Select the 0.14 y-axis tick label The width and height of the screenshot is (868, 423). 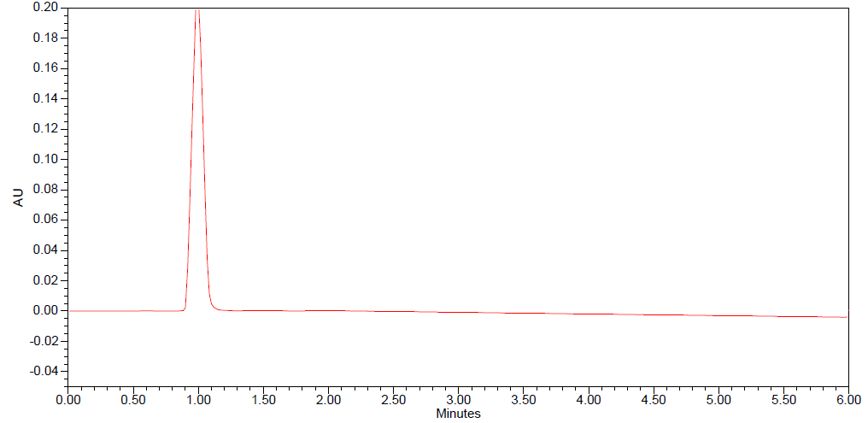(47, 98)
